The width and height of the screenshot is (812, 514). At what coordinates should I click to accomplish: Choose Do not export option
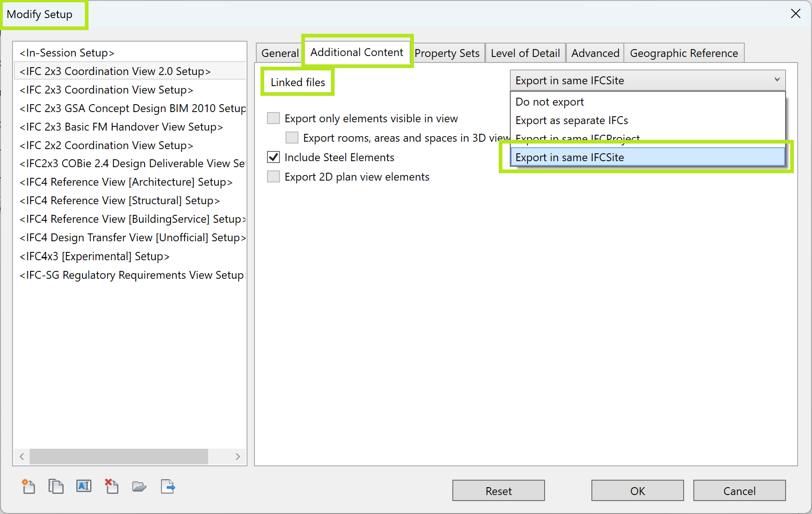click(647, 102)
